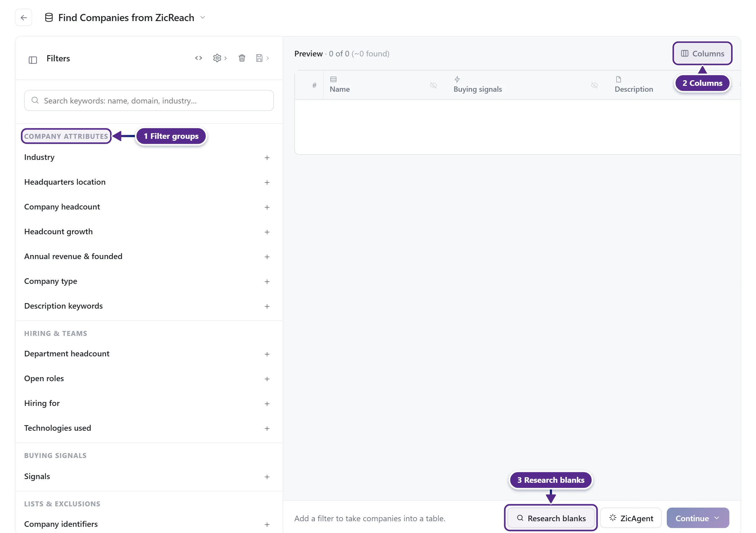Add Department headcount filter plus icon

(267, 354)
